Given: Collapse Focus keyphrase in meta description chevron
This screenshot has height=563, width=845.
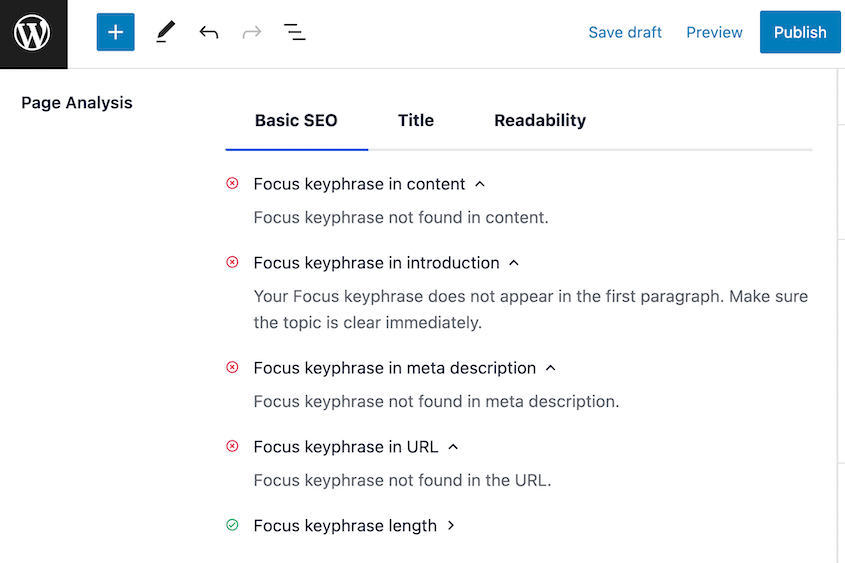Looking at the screenshot, I should pyautogui.click(x=550, y=368).
